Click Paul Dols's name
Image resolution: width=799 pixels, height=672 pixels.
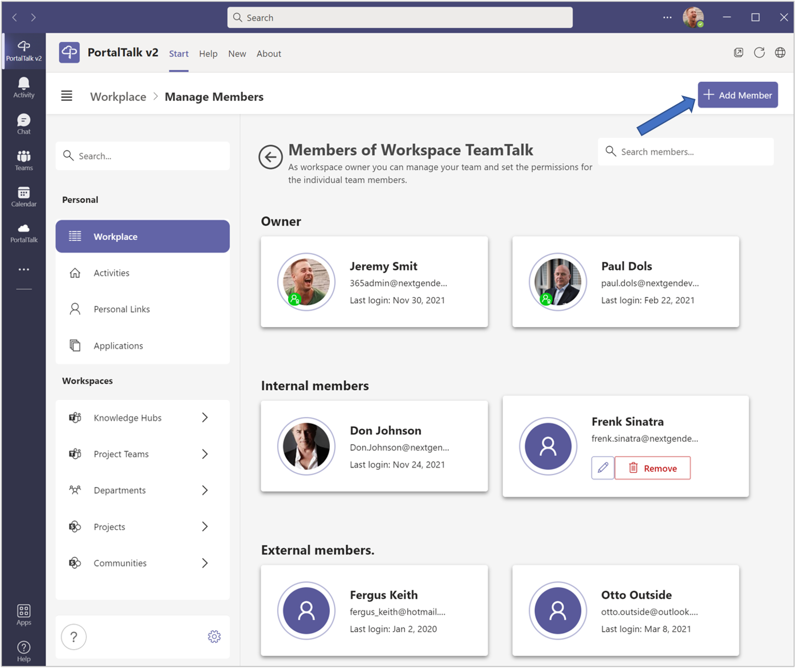tap(627, 266)
